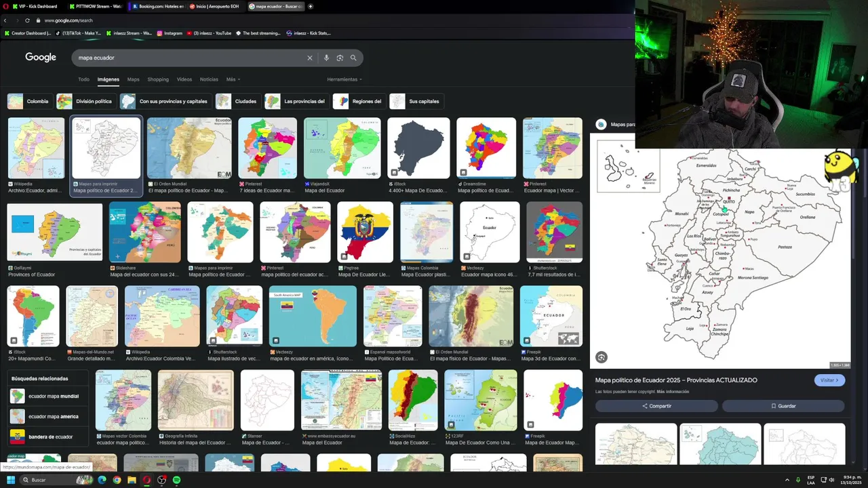The image size is (868, 488).
Task: Click the Compartir button
Action: coord(656,406)
